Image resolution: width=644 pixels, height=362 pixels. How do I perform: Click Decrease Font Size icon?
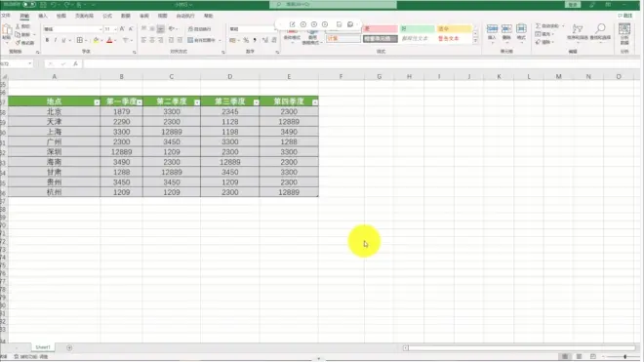click(x=131, y=28)
